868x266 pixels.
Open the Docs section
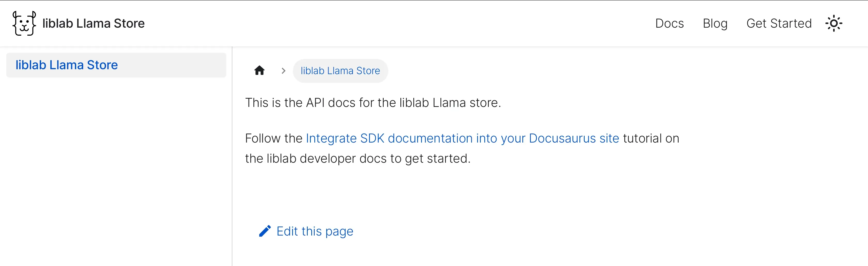[x=670, y=23]
